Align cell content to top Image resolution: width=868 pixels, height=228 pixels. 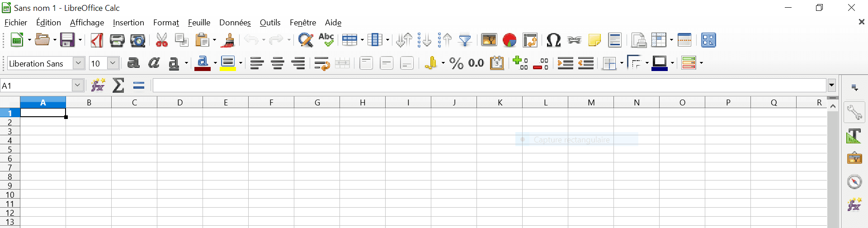(x=366, y=63)
